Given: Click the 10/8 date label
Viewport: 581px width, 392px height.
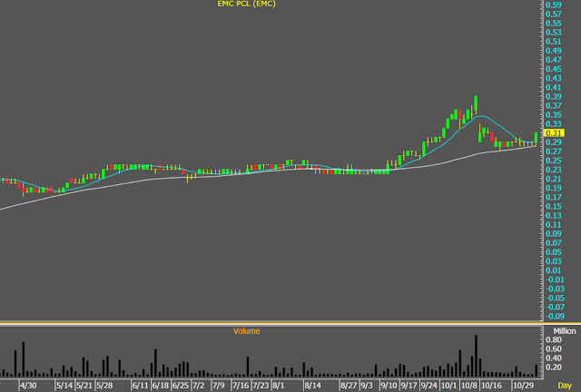Looking at the screenshot, I should click(468, 386).
